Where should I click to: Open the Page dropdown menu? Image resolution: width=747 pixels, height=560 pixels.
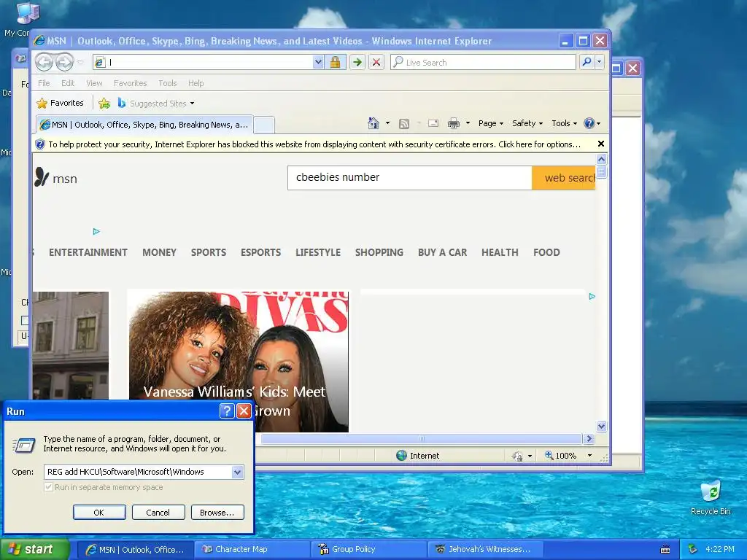click(x=491, y=123)
